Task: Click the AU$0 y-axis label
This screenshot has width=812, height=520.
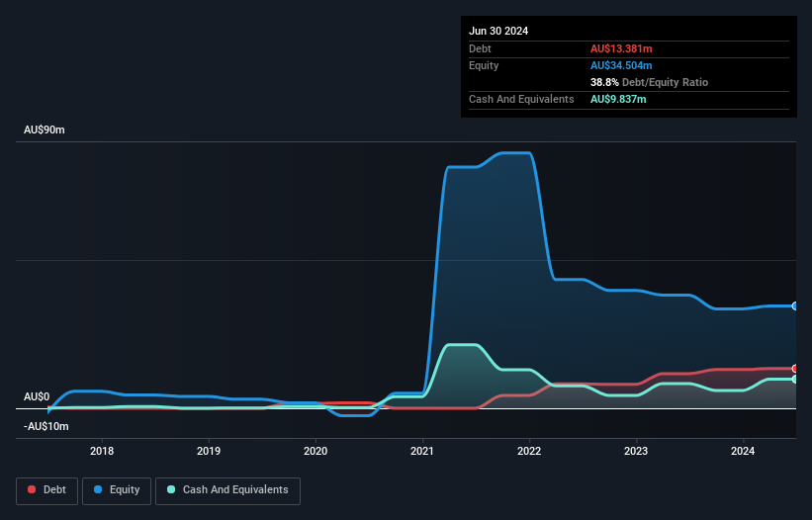Action: pos(37,396)
